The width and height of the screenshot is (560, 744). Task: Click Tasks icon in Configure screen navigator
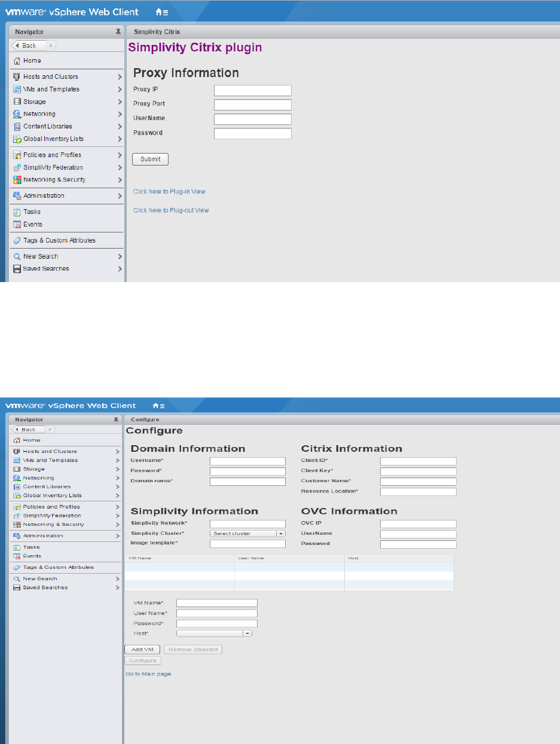click(x=17, y=547)
